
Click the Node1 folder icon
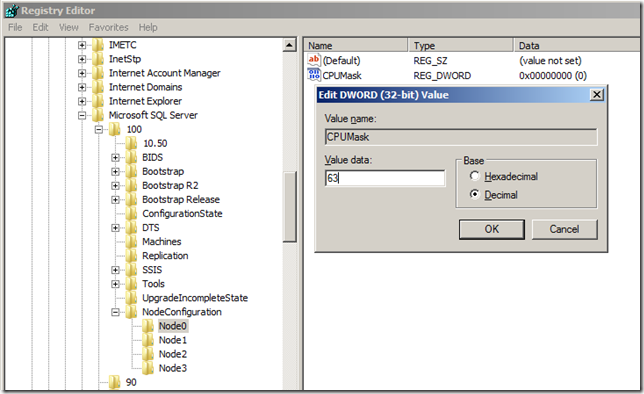(148, 340)
